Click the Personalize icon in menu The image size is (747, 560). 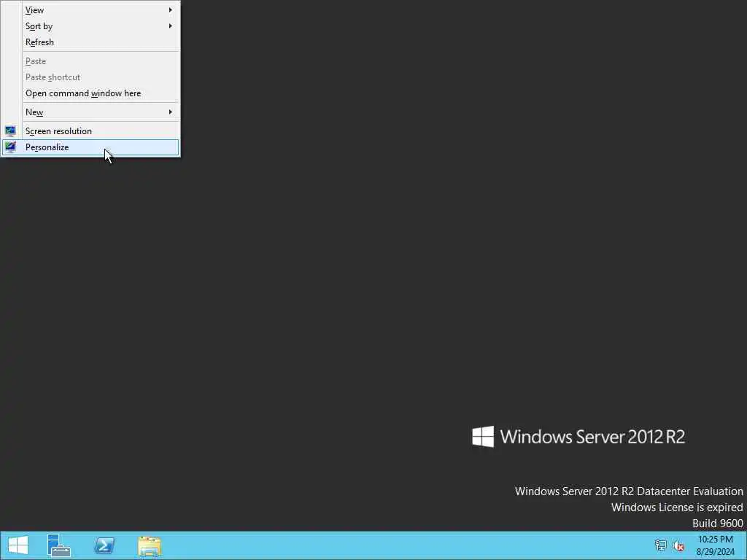(x=10, y=147)
